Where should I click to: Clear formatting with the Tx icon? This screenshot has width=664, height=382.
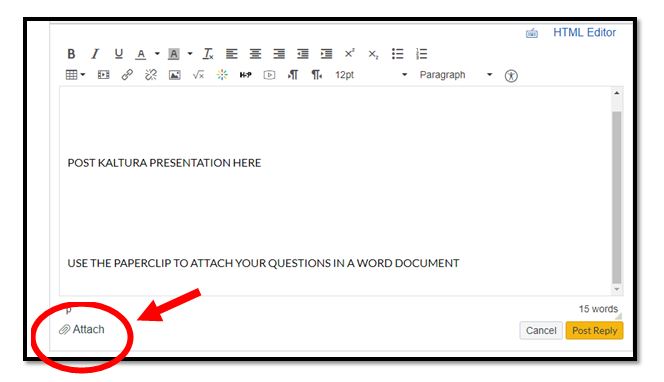208,54
